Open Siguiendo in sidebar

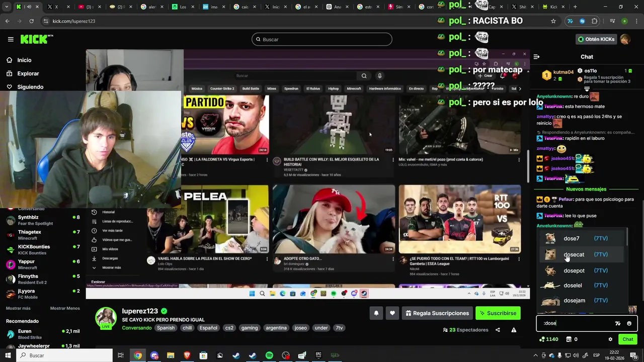pos(30,87)
